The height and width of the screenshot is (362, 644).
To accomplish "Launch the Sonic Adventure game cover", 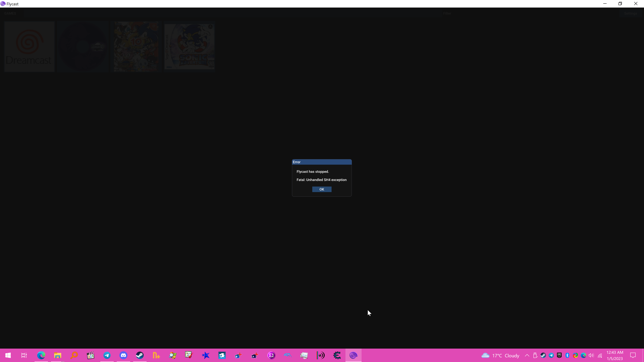I will (189, 46).
